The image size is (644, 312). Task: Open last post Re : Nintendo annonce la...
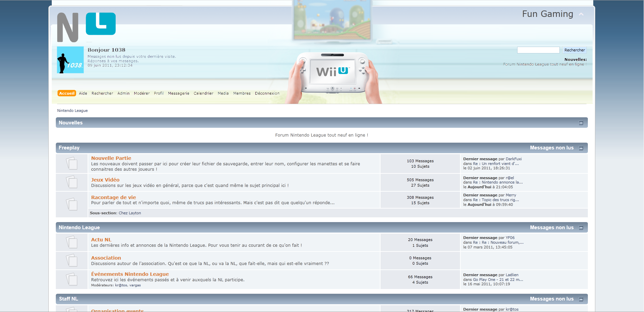tap(498, 182)
